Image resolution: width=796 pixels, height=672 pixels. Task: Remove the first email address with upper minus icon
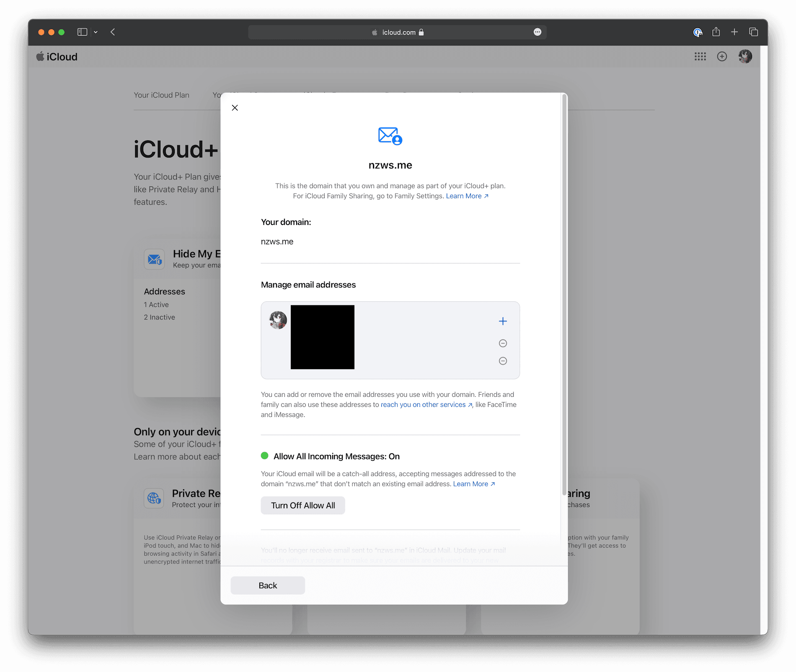tap(503, 344)
